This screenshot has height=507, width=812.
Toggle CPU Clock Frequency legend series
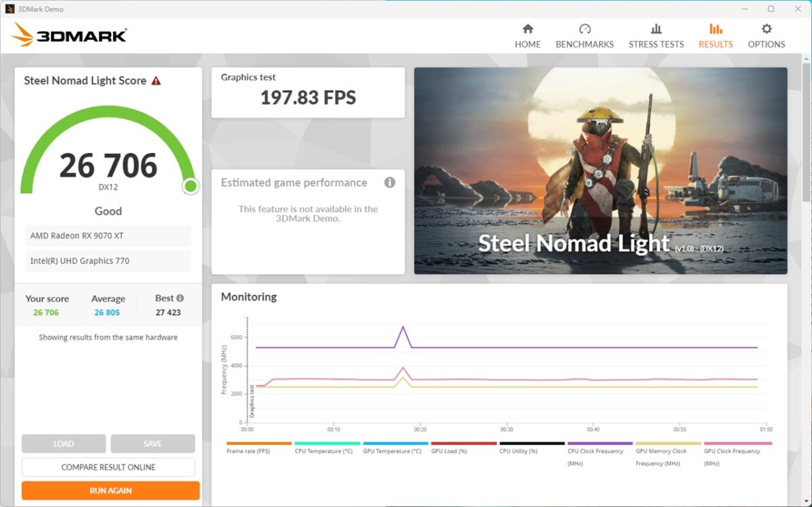point(595,451)
